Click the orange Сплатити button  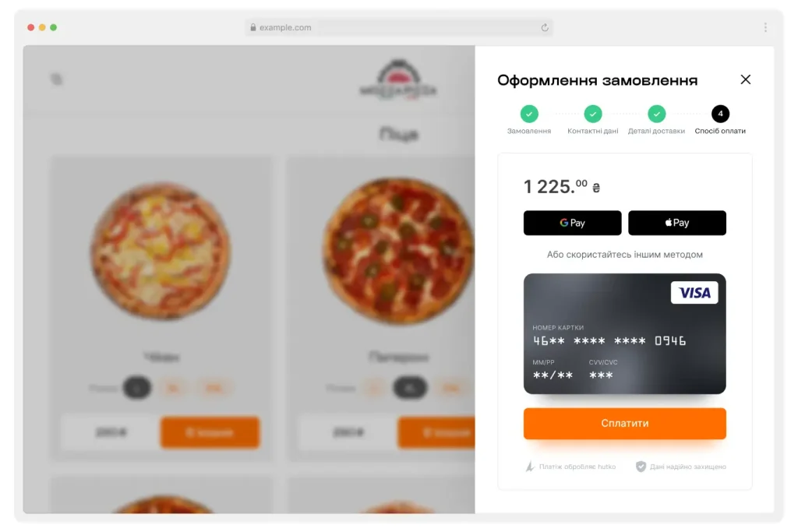coord(624,423)
